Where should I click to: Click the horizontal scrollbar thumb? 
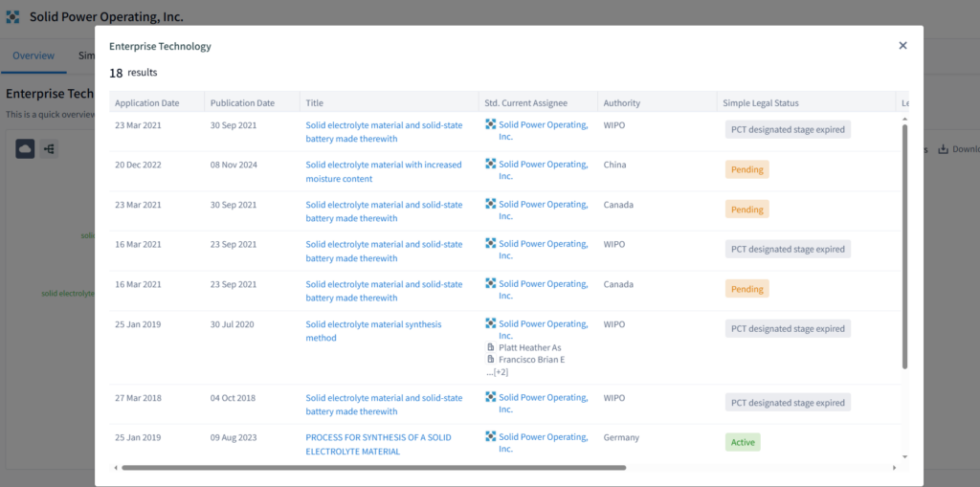pos(373,468)
